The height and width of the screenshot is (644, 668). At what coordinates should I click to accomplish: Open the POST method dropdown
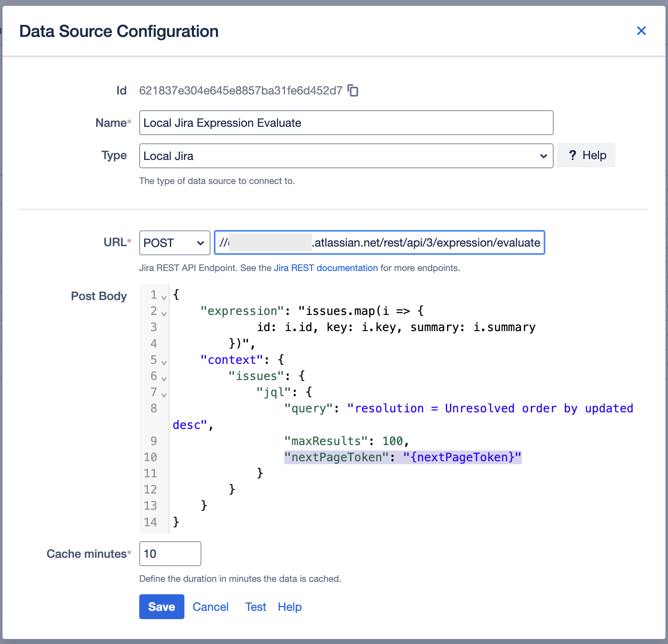pos(174,243)
